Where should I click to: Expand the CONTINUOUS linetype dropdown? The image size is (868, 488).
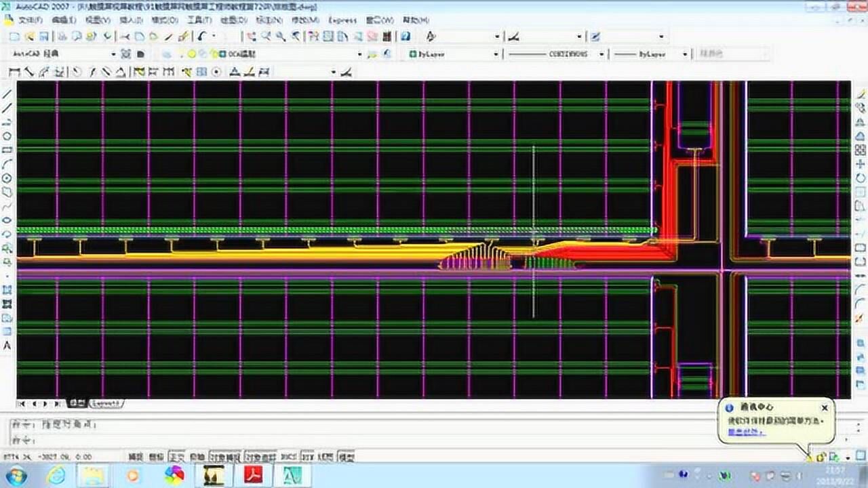(x=601, y=54)
